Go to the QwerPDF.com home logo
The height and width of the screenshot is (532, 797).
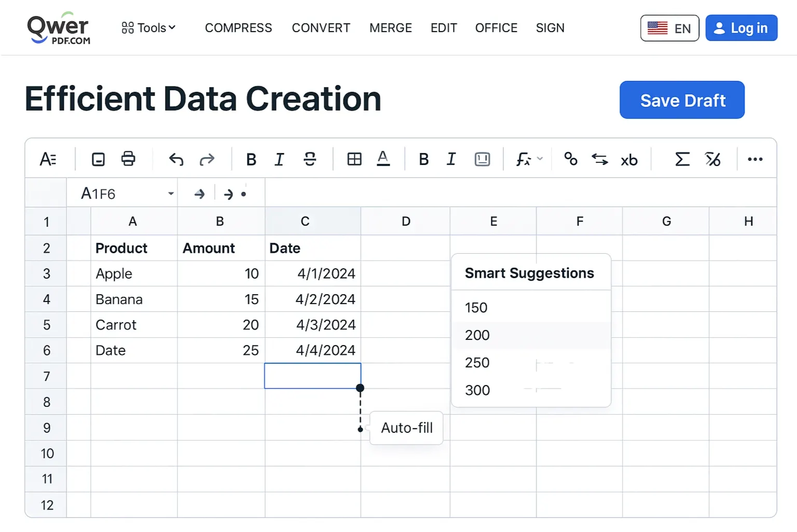pos(58,28)
